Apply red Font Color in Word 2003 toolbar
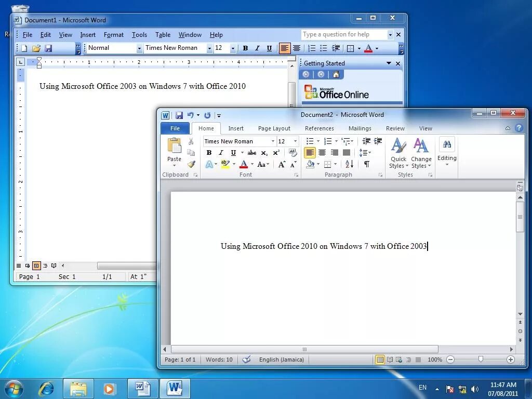The width and height of the screenshot is (532, 399). [x=368, y=48]
